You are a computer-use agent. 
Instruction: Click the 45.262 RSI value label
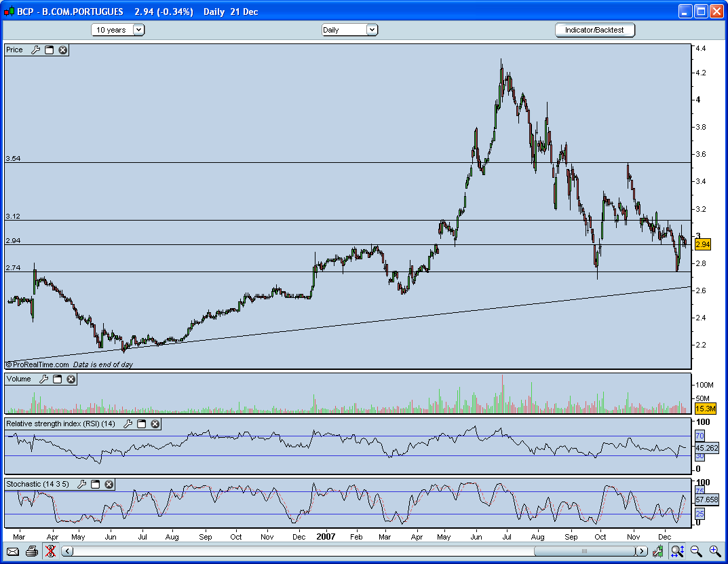tap(707, 449)
